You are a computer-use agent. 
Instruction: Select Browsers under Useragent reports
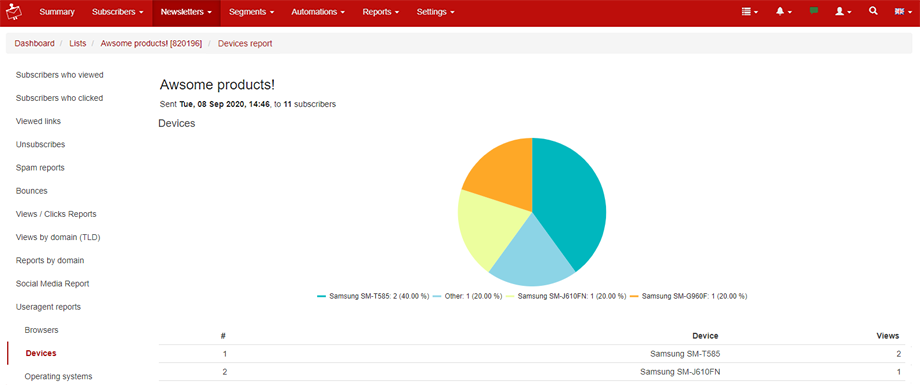[x=42, y=330]
